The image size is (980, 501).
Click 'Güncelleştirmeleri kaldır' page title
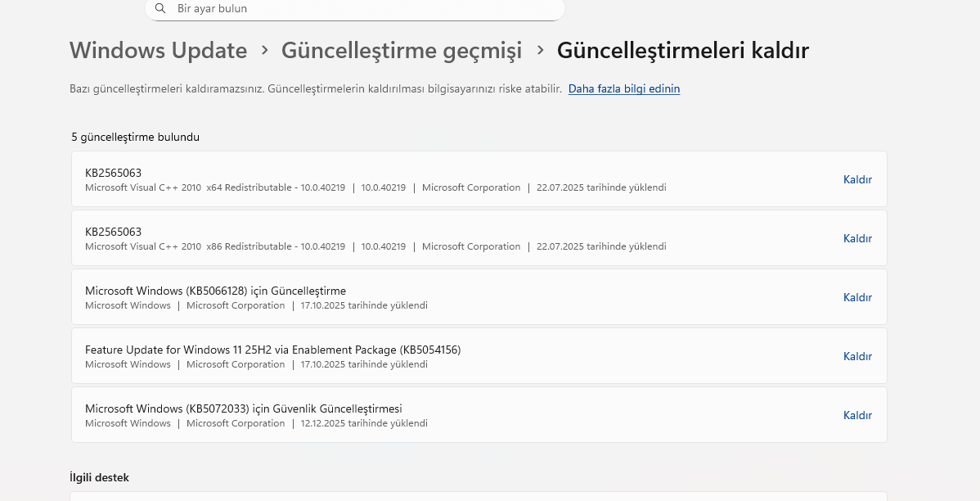click(x=682, y=50)
